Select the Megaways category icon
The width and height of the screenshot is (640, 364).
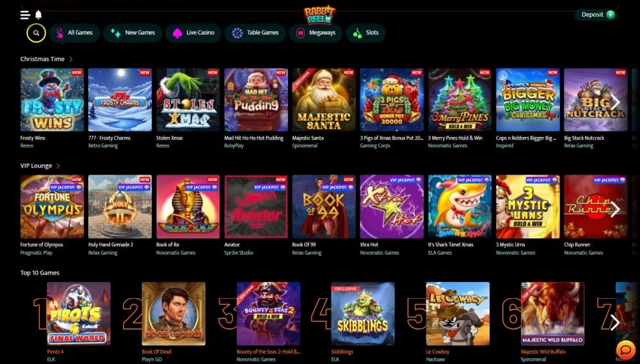pos(300,33)
